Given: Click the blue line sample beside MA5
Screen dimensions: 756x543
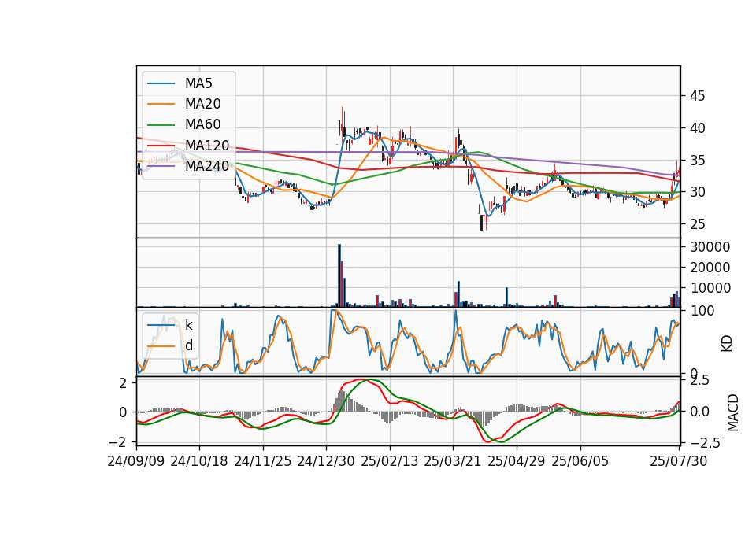Looking at the screenshot, I should point(161,83).
